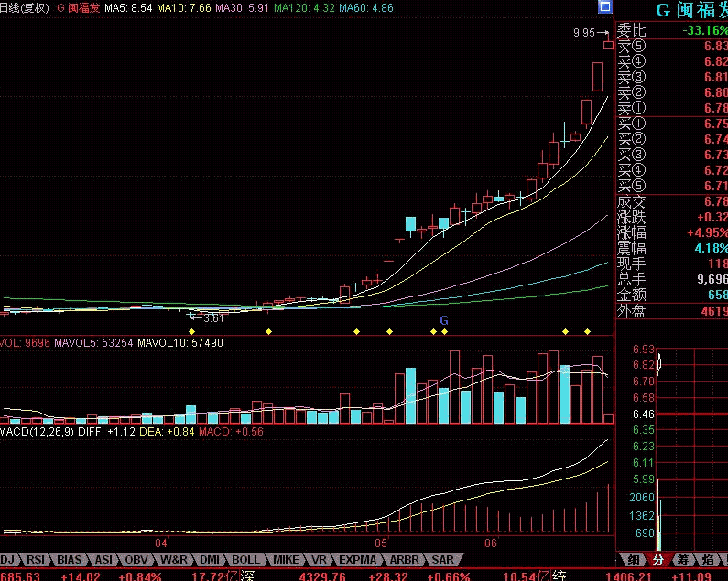Open the ASI indicator tab

pos(103,559)
